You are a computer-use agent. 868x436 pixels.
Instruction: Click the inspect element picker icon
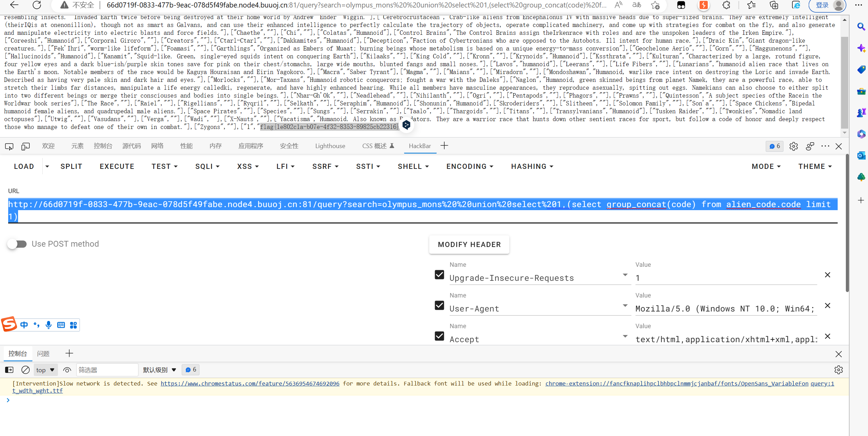pos(9,146)
